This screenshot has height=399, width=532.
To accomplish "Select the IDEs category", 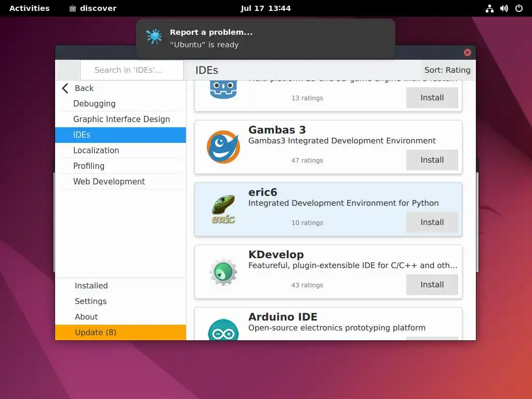I will tap(121, 135).
